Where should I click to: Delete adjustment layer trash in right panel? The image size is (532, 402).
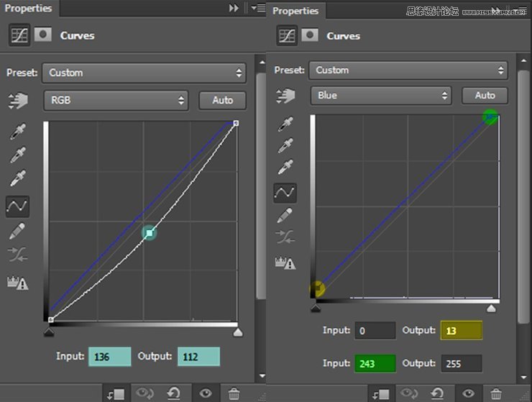[x=496, y=394]
